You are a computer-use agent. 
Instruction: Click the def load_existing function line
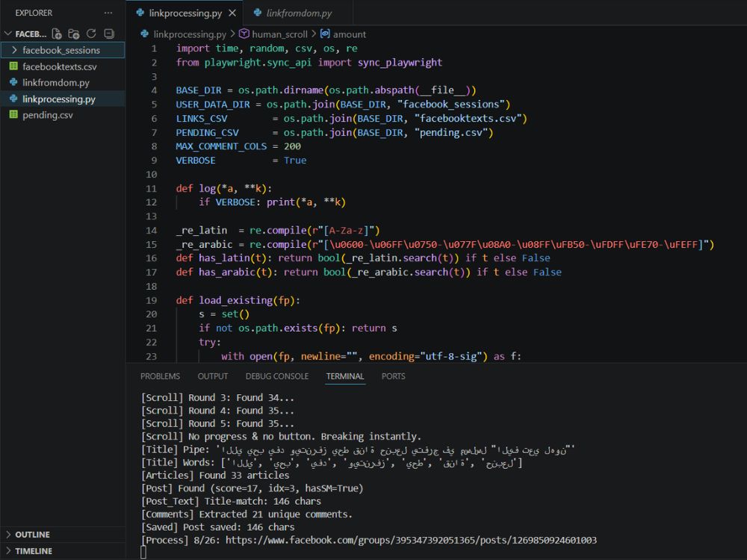coord(238,300)
